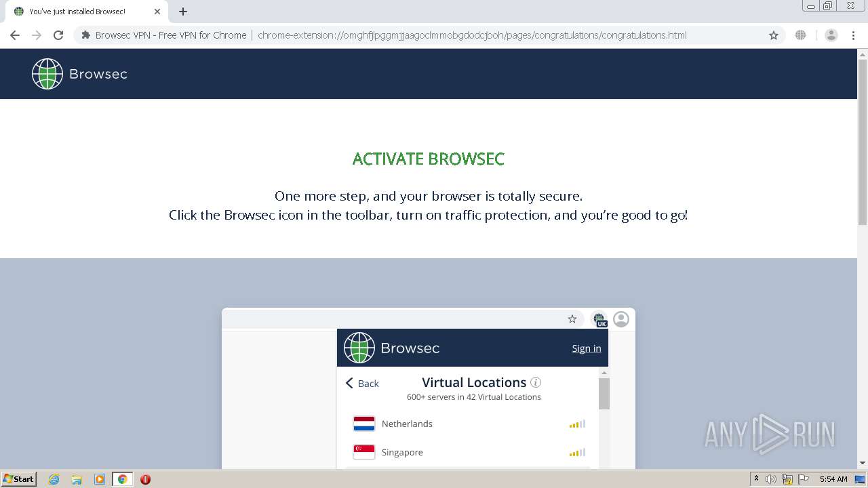Show hidden system tray icons
Image resolution: width=868 pixels, height=488 pixels.
click(756, 479)
